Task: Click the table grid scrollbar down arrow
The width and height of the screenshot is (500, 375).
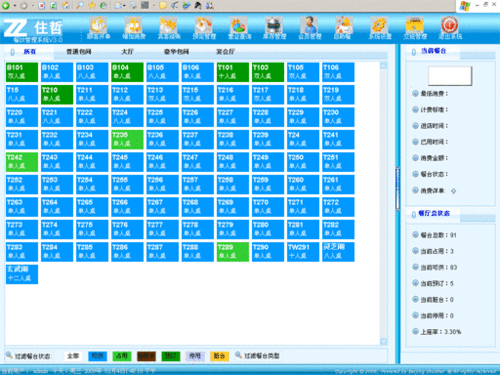Action: coord(383,341)
